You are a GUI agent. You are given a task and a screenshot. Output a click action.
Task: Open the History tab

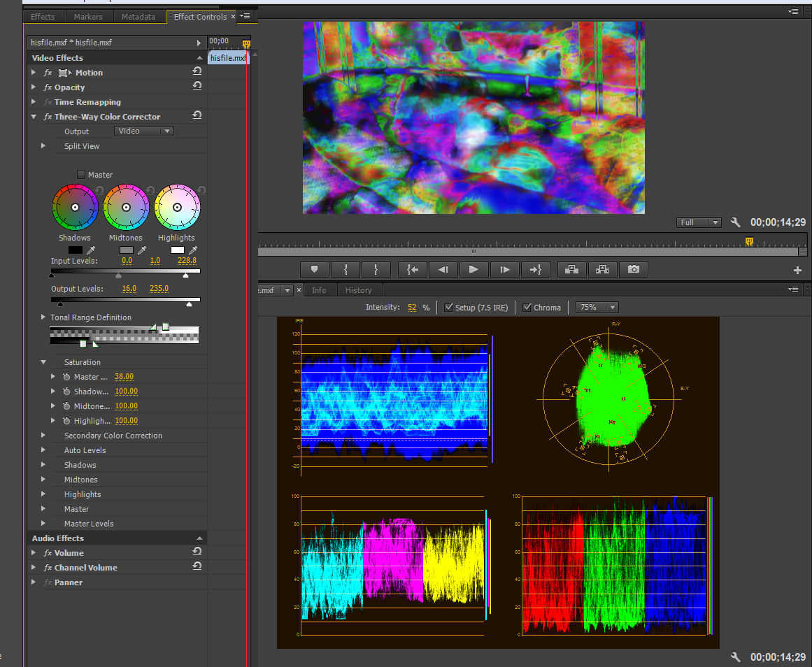pyautogui.click(x=358, y=290)
